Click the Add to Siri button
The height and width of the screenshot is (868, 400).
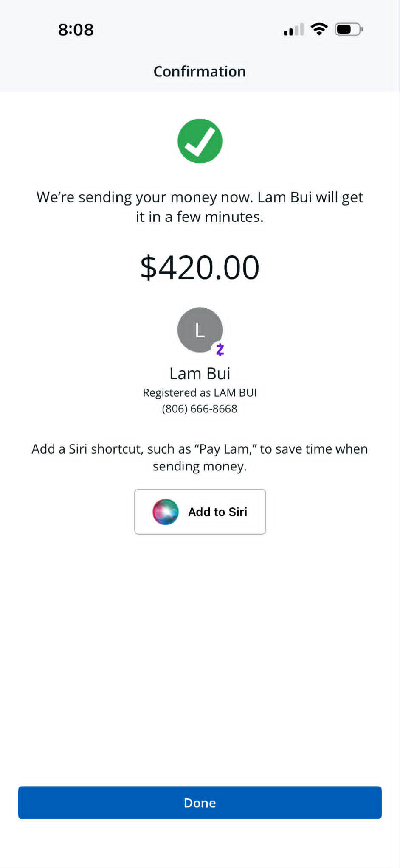coord(200,512)
